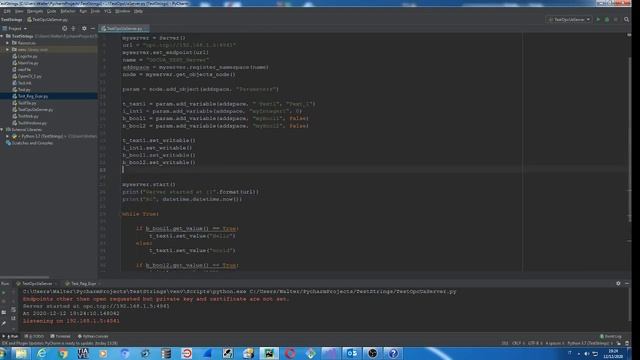Open the Terminal tool window
Screen dimensions: 640x360
click(x=60, y=336)
